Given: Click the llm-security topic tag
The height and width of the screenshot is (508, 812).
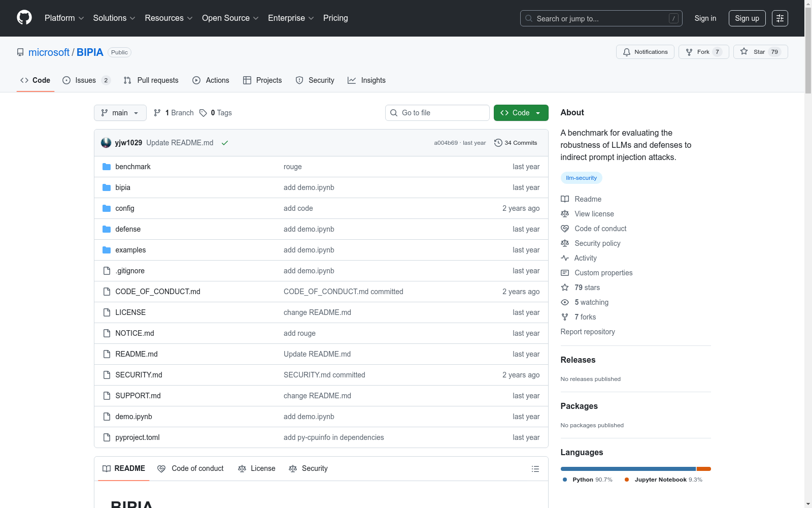Looking at the screenshot, I should 581,178.
